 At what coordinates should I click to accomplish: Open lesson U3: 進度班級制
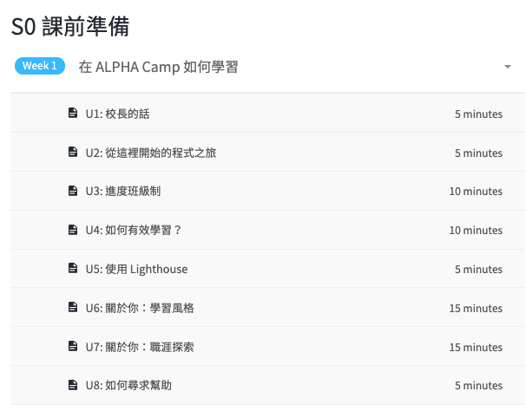pyautogui.click(x=123, y=191)
